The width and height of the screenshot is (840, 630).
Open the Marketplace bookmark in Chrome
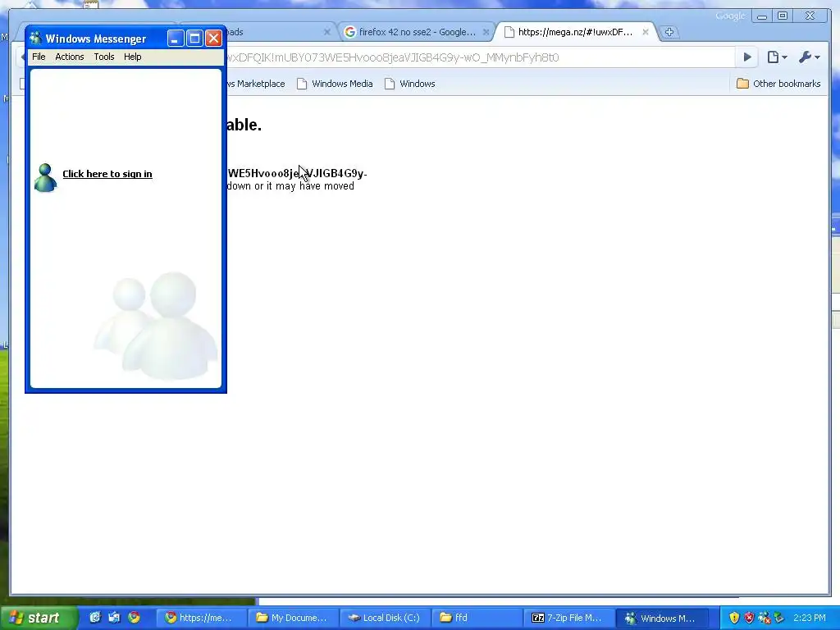click(256, 84)
